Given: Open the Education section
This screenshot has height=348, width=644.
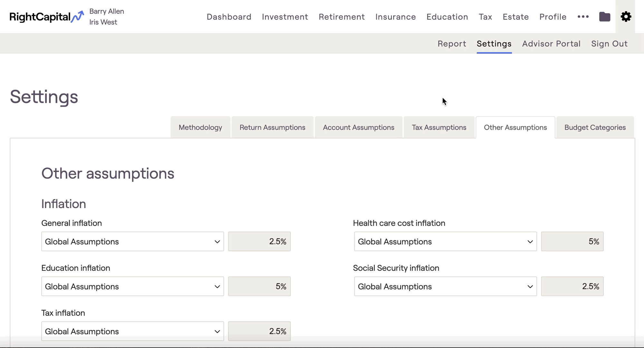Looking at the screenshot, I should click(x=447, y=17).
